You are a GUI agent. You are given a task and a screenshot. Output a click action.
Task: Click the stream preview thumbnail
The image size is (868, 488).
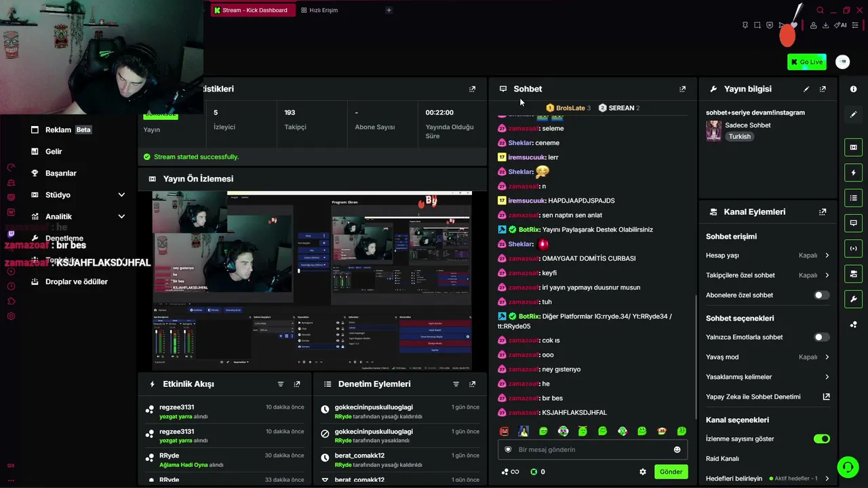[x=312, y=281]
